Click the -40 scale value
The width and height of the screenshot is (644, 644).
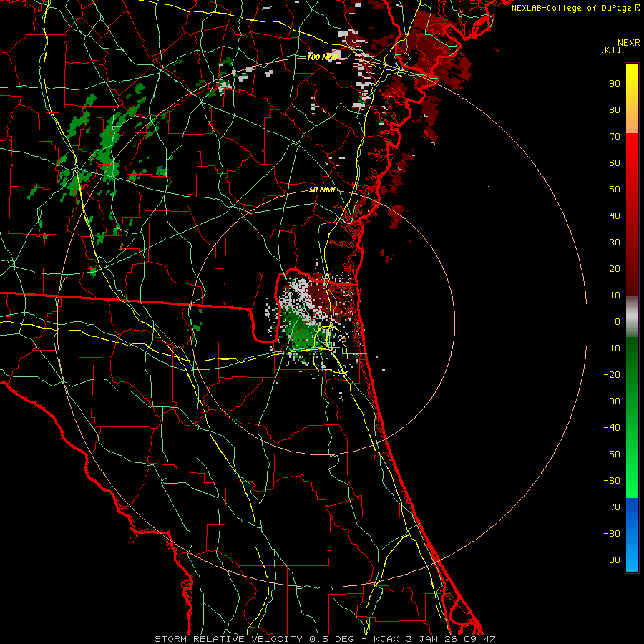tap(612, 428)
